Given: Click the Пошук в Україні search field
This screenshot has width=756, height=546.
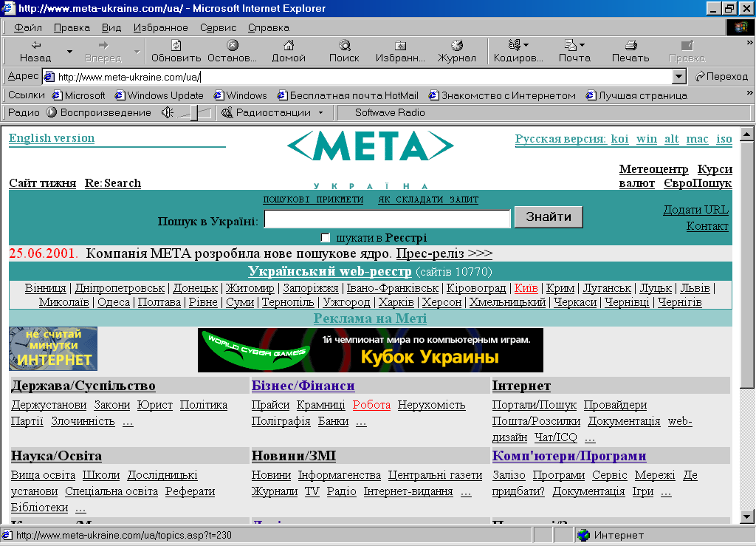Looking at the screenshot, I should point(387,219).
